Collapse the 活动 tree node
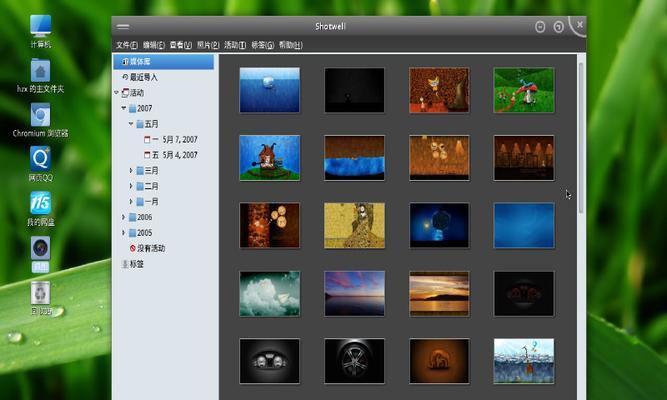The image size is (667, 400). click(116, 92)
